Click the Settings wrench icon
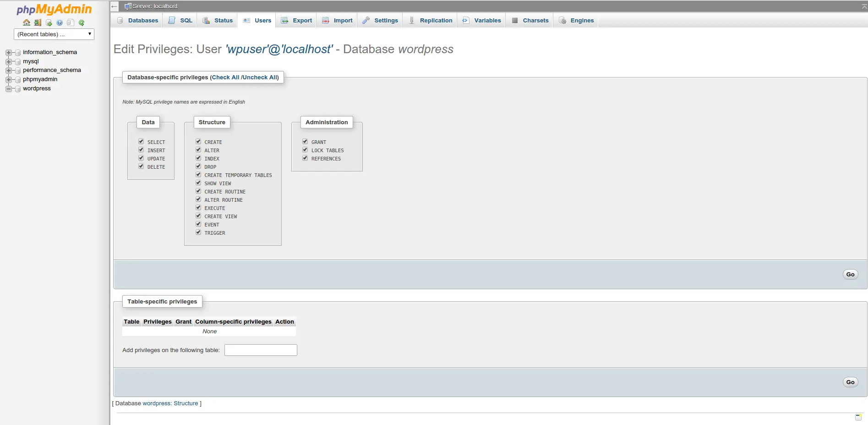The height and width of the screenshot is (425, 868). pos(366,21)
